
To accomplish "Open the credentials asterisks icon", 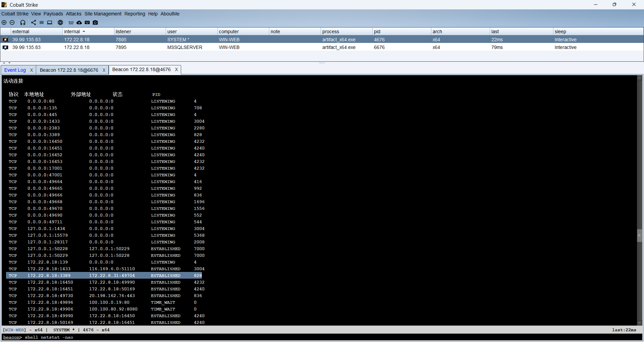I will coord(71,22).
